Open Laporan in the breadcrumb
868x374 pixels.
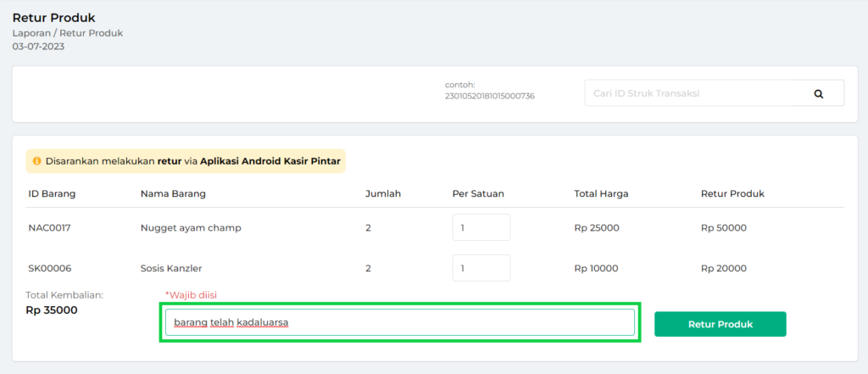(31, 33)
